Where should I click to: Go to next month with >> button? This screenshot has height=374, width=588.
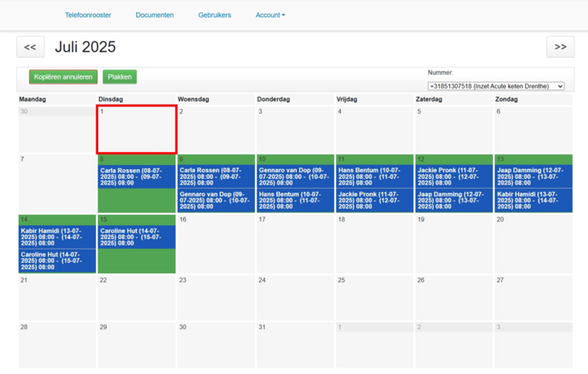560,47
